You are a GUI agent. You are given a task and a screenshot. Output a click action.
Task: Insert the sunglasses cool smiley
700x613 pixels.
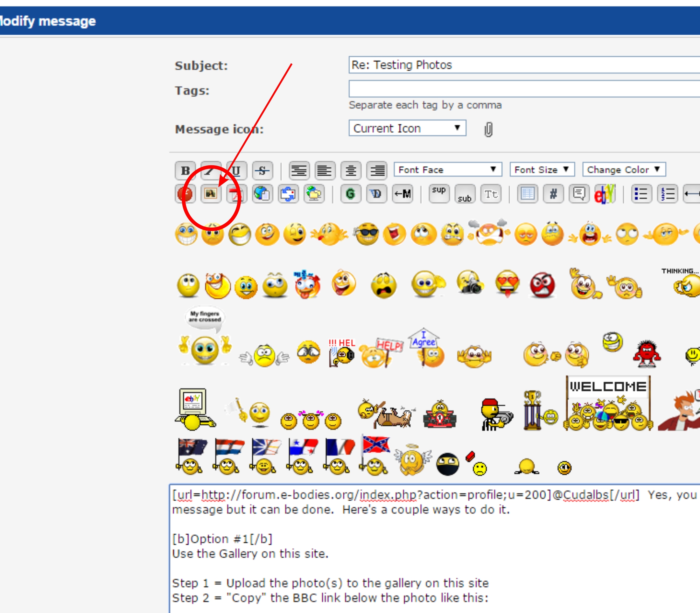(366, 234)
